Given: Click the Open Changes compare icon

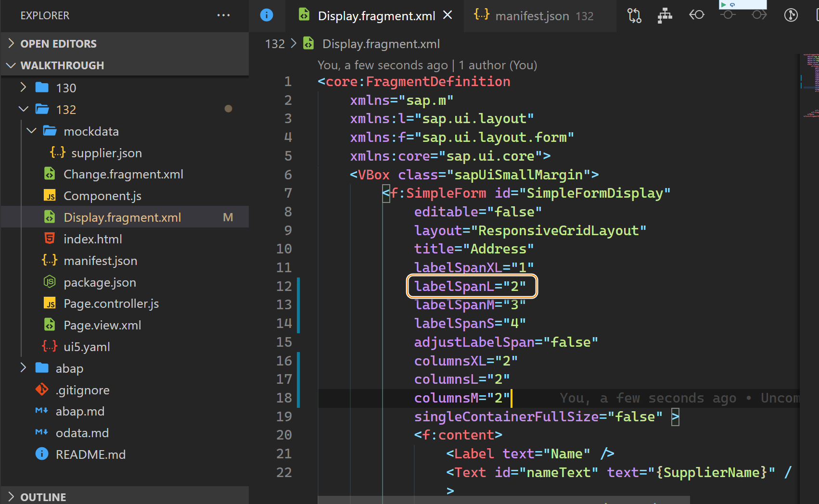Looking at the screenshot, I should (x=634, y=16).
